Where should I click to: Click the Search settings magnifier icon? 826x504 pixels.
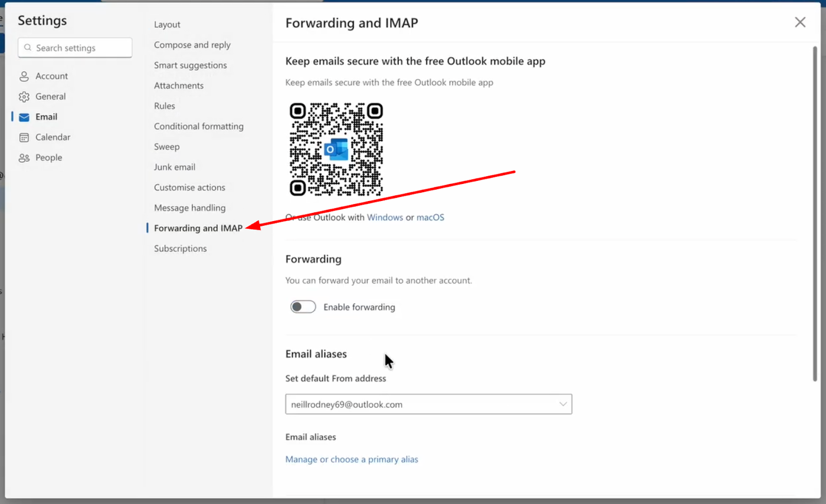(28, 48)
